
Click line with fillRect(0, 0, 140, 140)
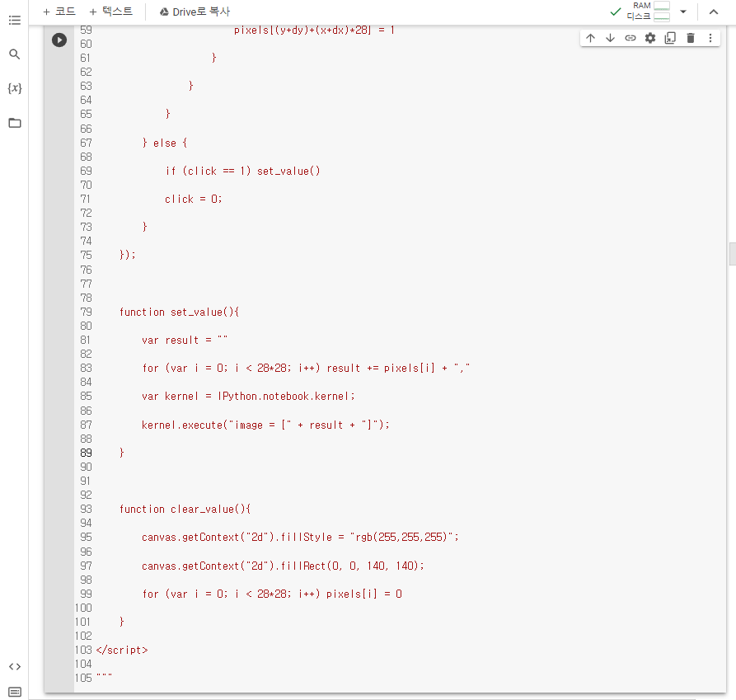point(283,566)
